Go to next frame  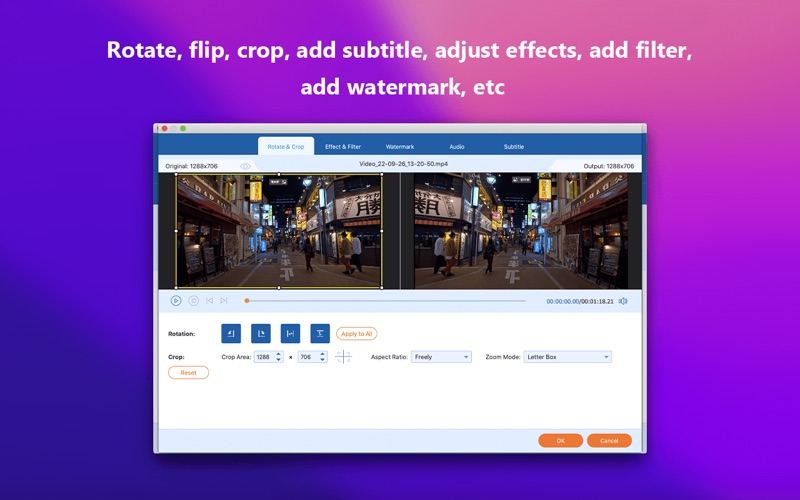(x=223, y=301)
